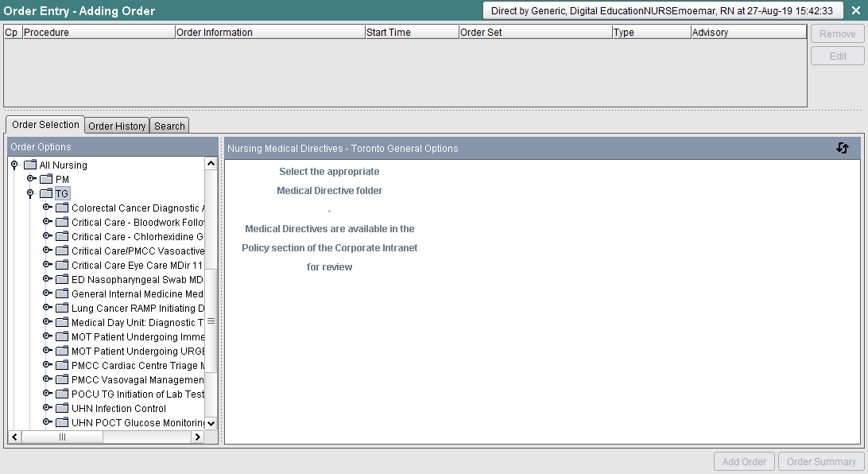Click the PMCC Vasovagal Management folder icon

pyautogui.click(x=63, y=380)
